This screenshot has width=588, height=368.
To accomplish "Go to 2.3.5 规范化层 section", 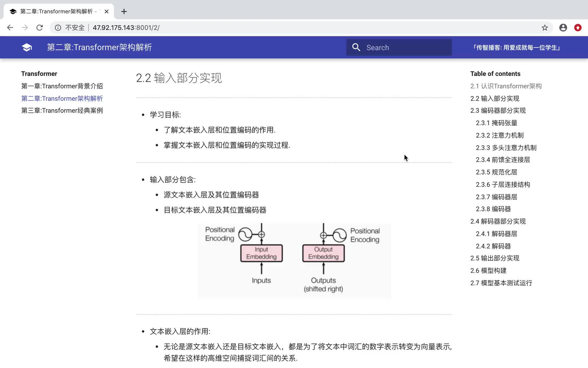I will (496, 172).
